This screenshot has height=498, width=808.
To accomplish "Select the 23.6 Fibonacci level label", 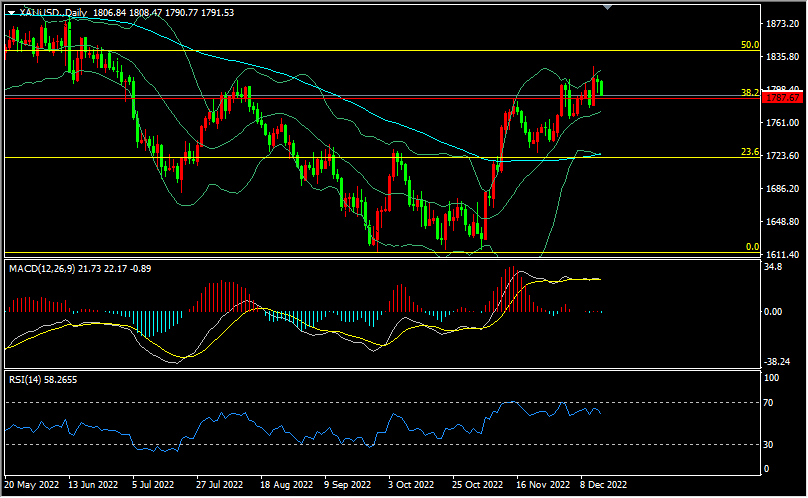I will point(750,152).
